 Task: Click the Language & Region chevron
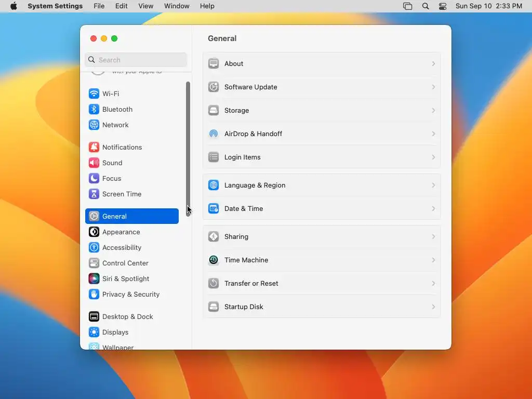pyautogui.click(x=433, y=185)
